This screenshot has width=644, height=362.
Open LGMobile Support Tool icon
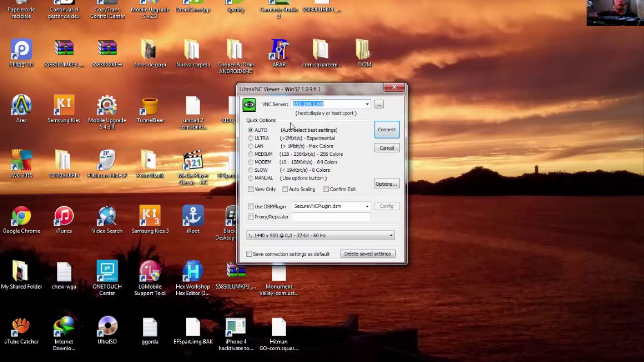[150, 278]
